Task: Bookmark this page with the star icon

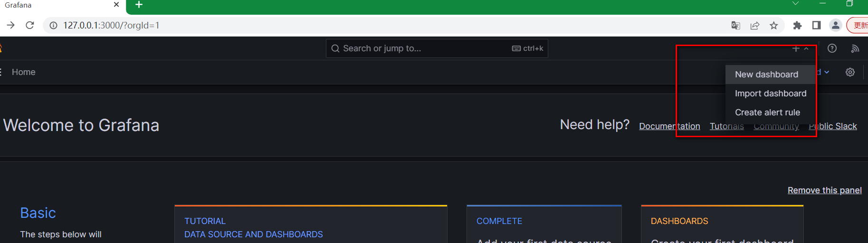Action: pos(774,26)
